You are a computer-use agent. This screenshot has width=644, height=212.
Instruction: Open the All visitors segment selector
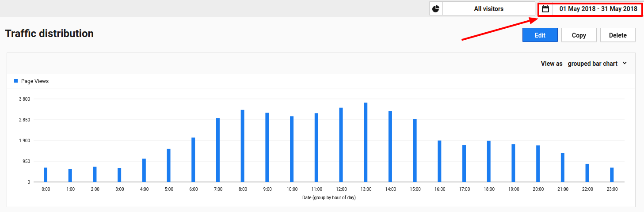tap(488, 9)
